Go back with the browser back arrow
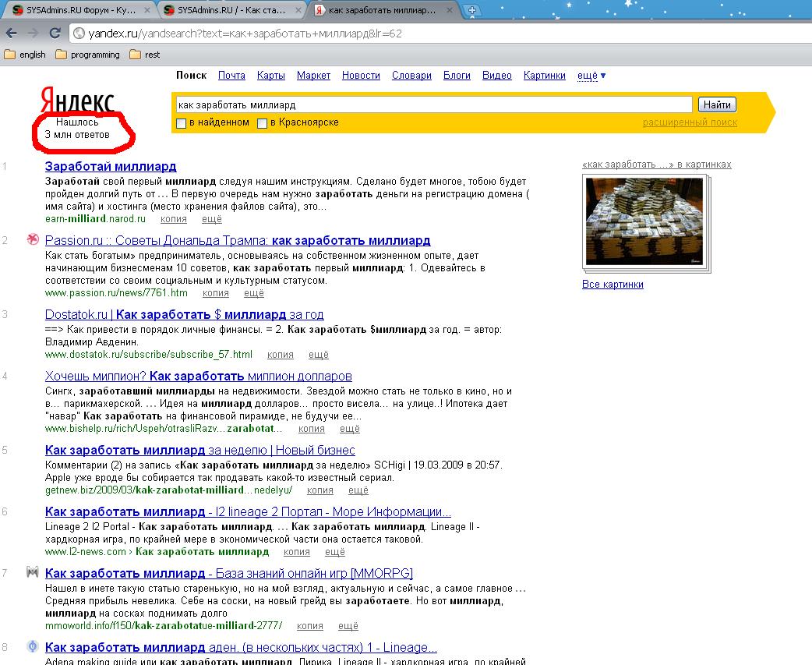 [x=12, y=34]
